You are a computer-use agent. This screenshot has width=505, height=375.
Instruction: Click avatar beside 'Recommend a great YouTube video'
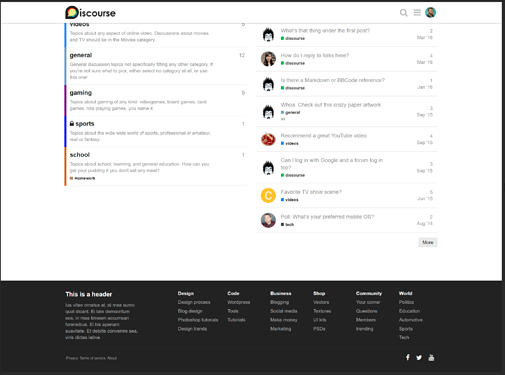268,139
